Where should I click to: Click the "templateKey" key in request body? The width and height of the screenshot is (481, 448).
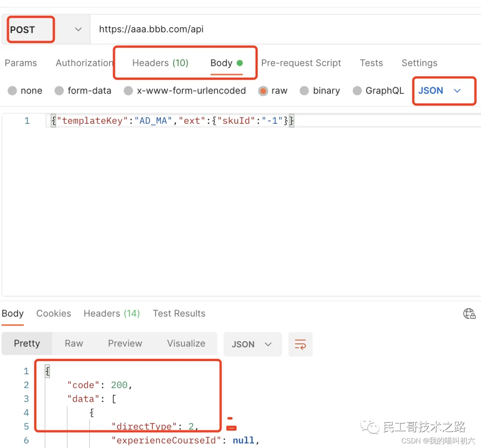click(92, 121)
